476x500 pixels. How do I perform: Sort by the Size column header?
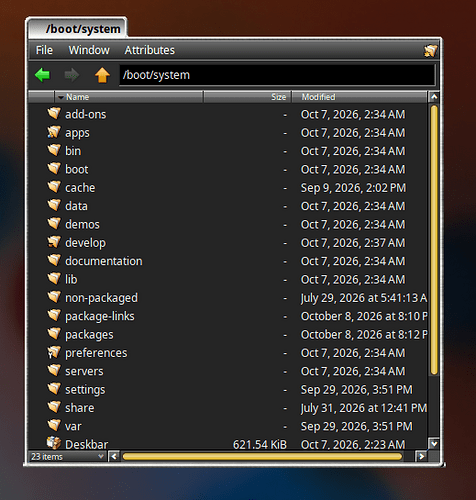(247, 97)
